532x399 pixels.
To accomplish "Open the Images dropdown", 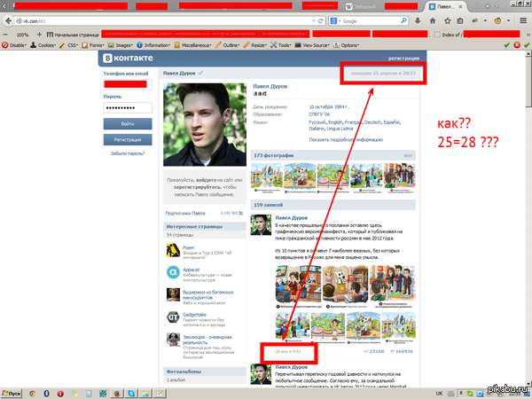I will (x=121, y=45).
